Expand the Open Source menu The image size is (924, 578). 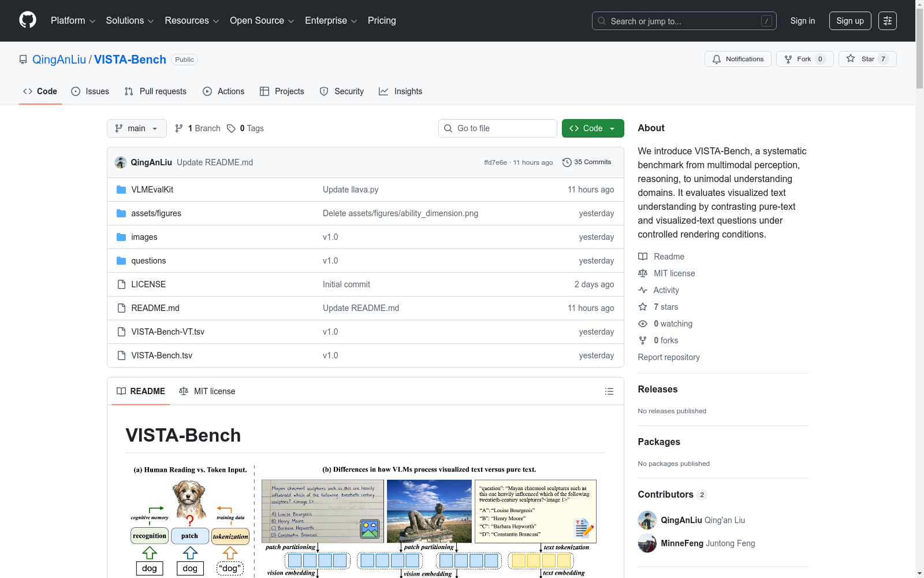click(262, 21)
